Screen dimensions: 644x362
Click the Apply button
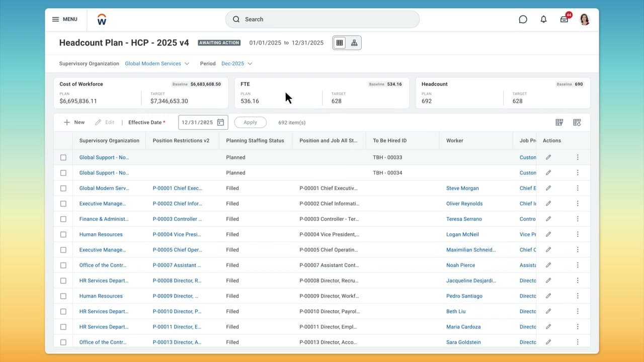point(250,122)
